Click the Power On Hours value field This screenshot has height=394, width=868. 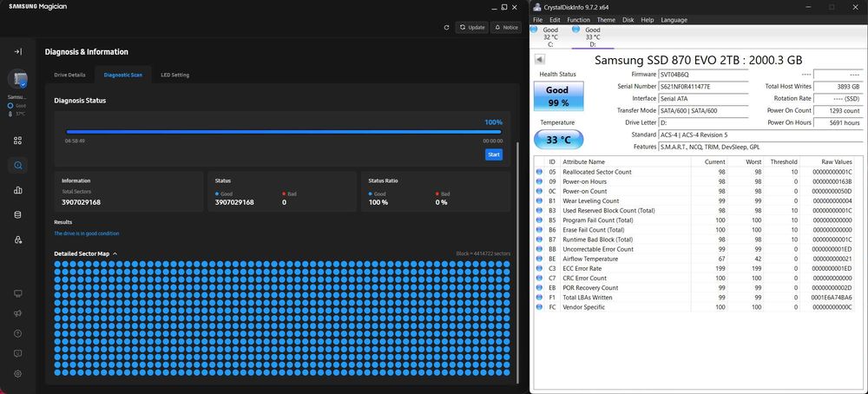[x=838, y=122]
